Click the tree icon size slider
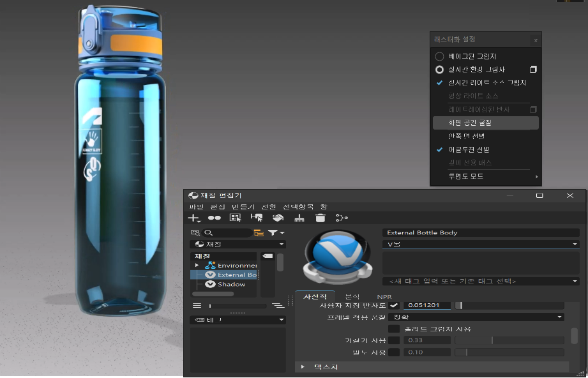This screenshot has width=588, height=378. pos(237,306)
